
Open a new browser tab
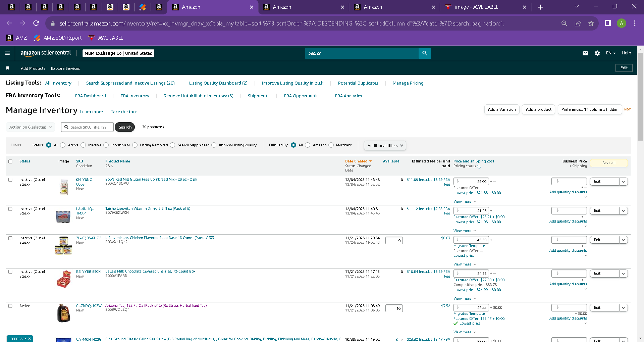point(540,7)
